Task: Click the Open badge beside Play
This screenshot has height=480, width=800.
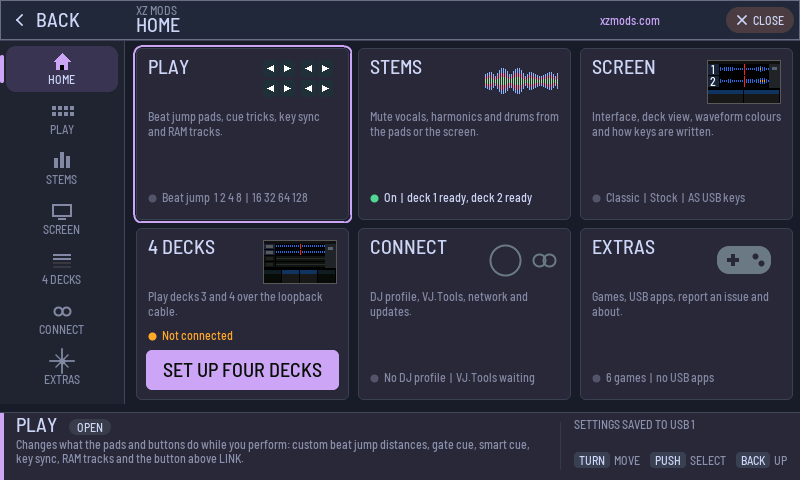Action: point(90,427)
